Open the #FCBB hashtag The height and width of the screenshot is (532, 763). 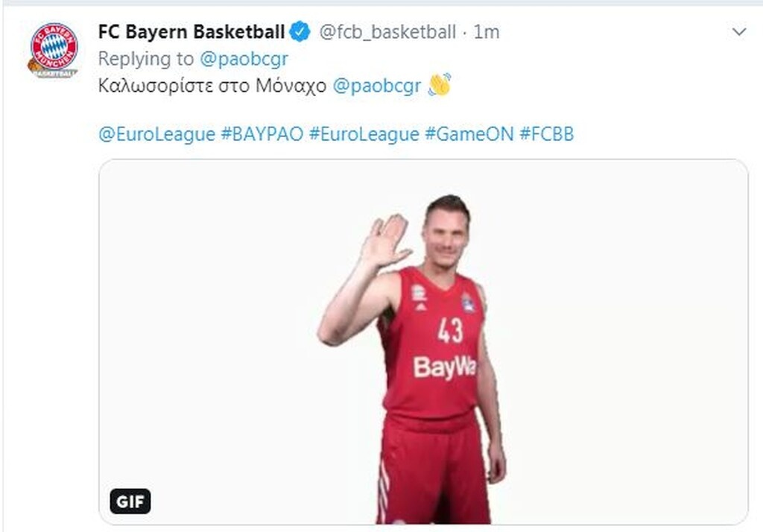click(546, 134)
